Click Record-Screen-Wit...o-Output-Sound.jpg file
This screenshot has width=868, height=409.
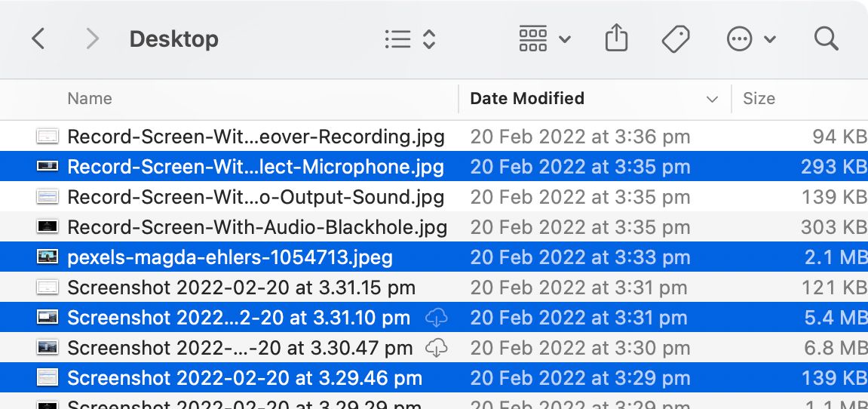coord(255,197)
